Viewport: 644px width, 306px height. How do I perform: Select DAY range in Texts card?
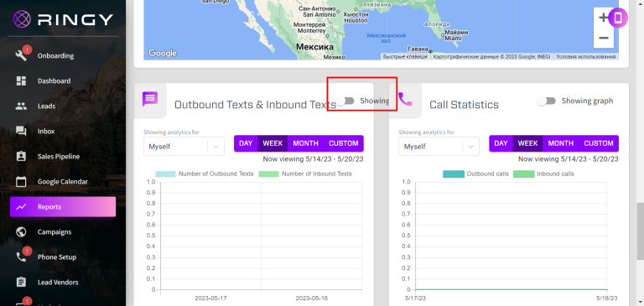pos(246,143)
